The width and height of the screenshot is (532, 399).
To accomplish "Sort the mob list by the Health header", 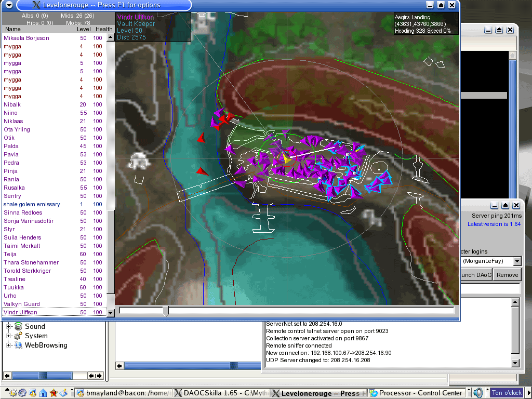I will [x=104, y=29].
